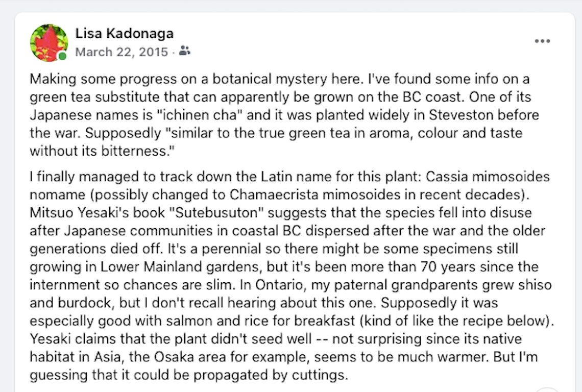This screenshot has height=392, width=582.
Task: Click the green online status dot
Action: pyautogui.click(x=62, y=56)
